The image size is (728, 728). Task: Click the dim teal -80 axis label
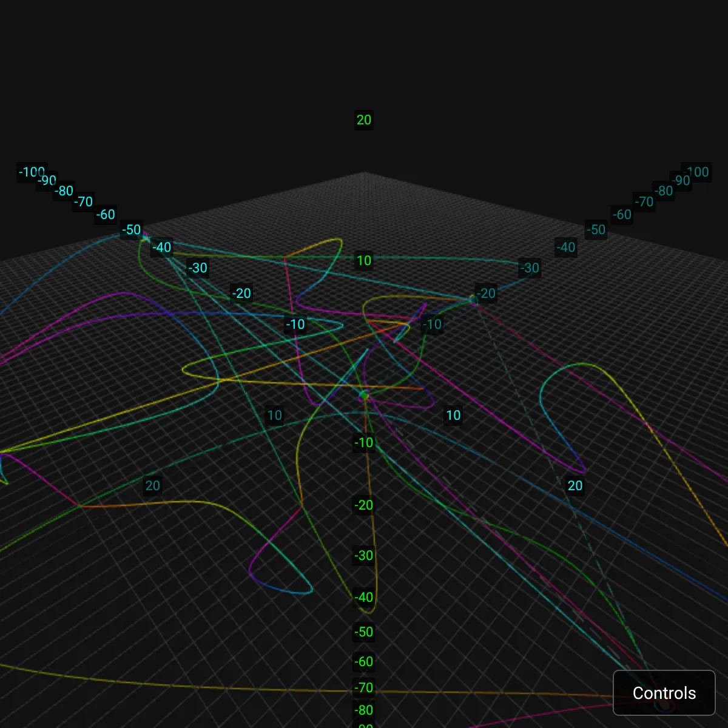[664, 191]
